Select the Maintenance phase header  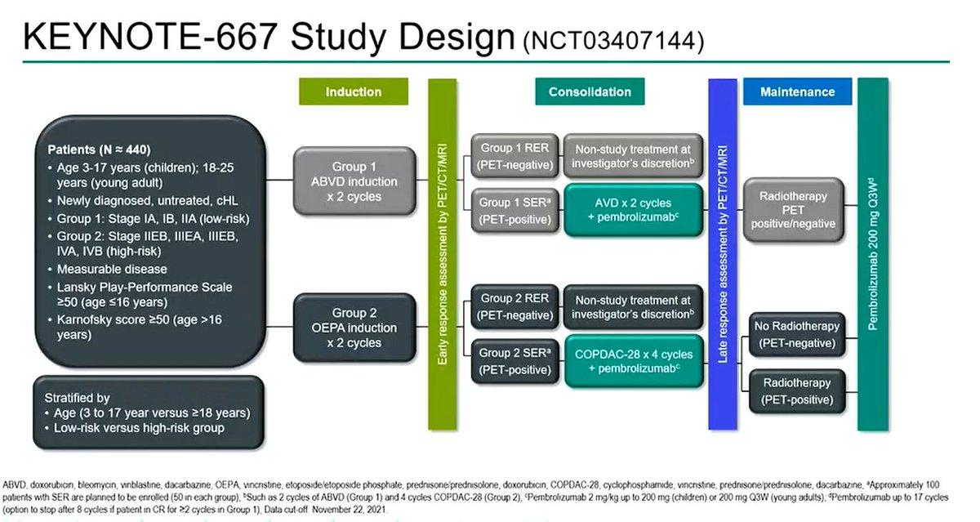[x=797, y=92]
